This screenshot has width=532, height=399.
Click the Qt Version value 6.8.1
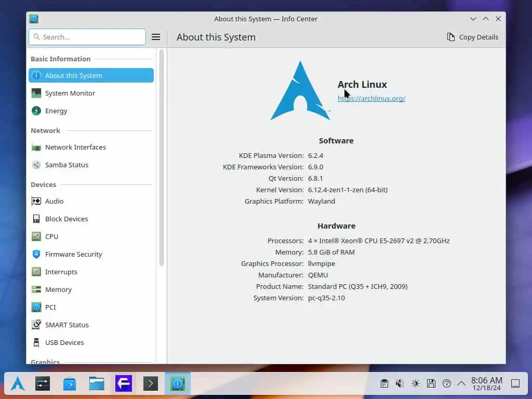click(315, 179)
